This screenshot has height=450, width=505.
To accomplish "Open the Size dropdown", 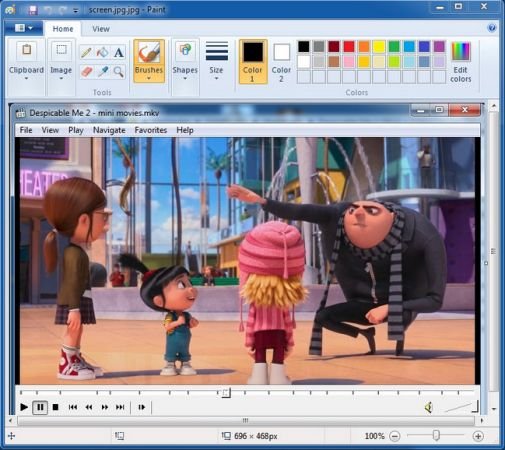I will point(216,61).
